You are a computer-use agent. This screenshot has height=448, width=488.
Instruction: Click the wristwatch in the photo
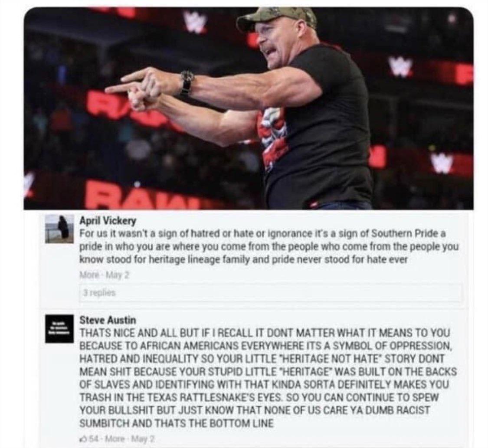pos(187,83)
